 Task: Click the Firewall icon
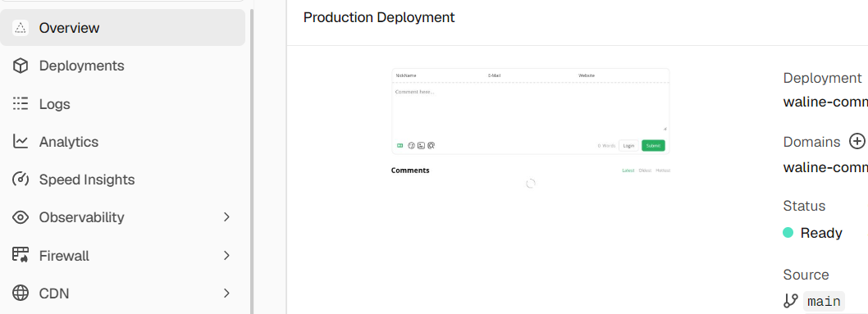tap(21, 256)
